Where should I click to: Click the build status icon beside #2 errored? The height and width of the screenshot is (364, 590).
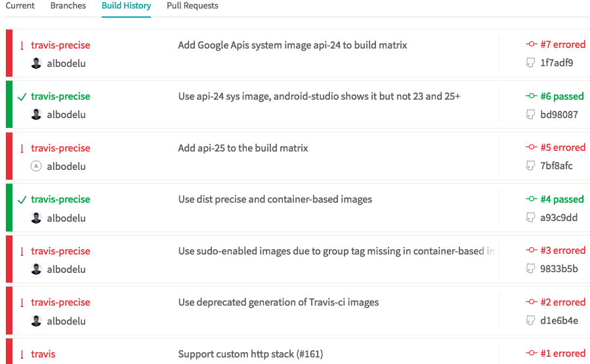(532, 302)
